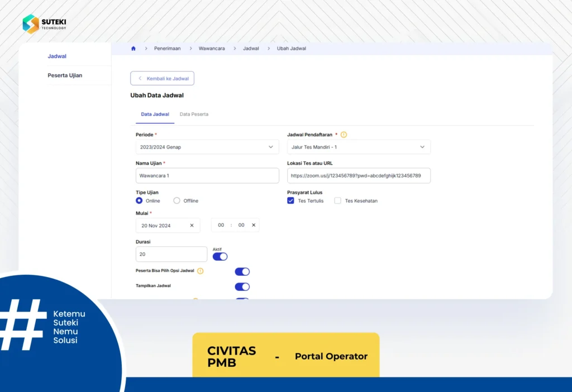The image size is (572, 392).
Task: Check the Tes Kesehatan prerequisite
Action: [338, 200]
